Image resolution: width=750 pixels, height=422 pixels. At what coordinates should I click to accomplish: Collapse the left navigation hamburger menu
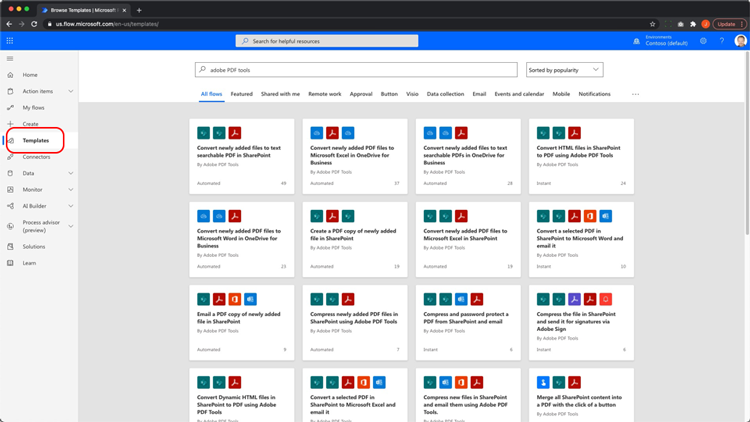pos(10,58)
